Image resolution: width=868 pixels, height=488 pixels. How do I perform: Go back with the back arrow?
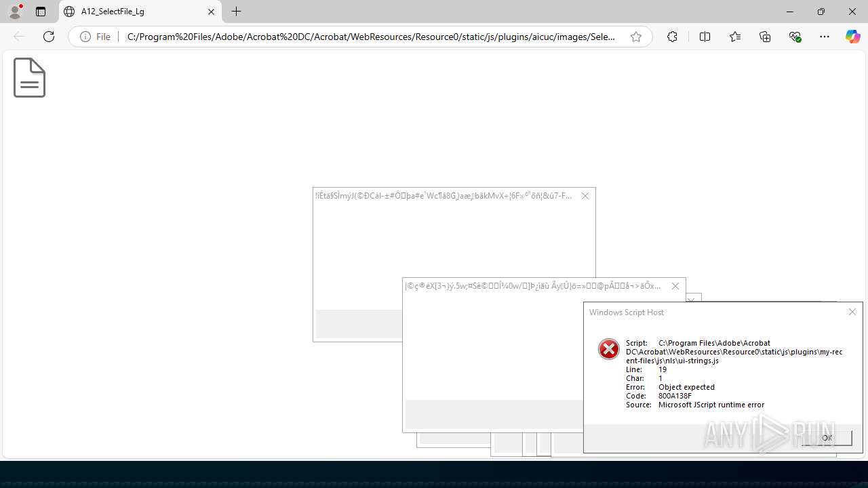pos(19,37)
